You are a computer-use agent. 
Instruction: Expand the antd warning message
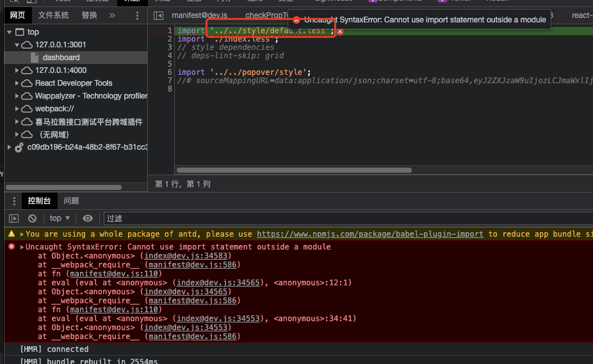pos(22,234)
